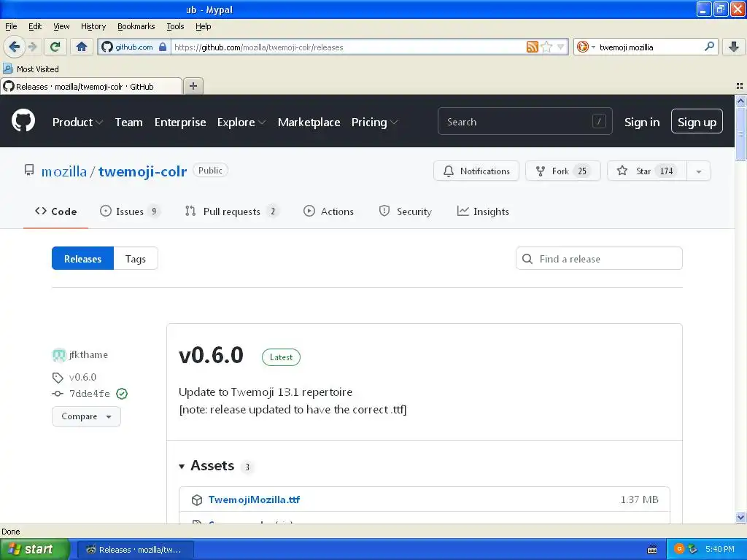
Task: Click the orange system tray icon
Action: click(x=679, y=549)
